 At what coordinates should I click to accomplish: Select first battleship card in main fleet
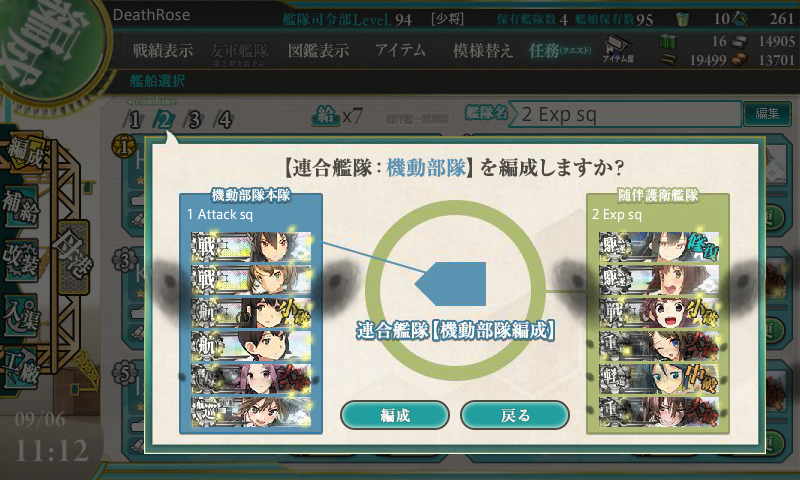251,247
